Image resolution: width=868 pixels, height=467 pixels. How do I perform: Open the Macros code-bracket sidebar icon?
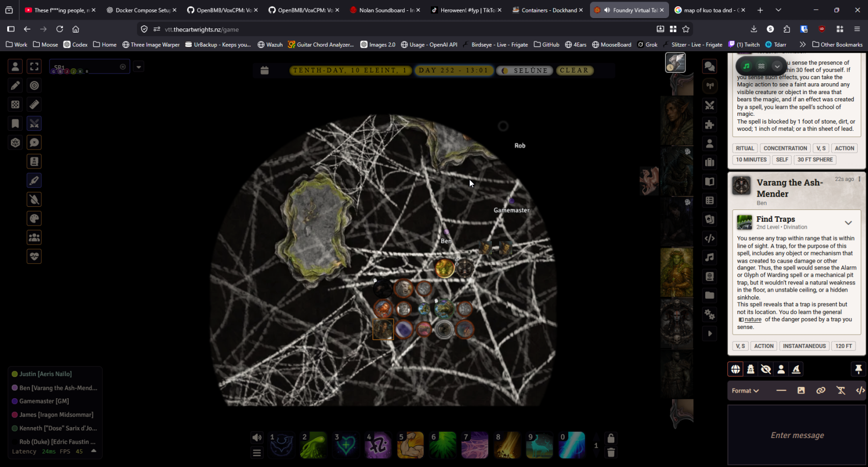coord(710,238)
